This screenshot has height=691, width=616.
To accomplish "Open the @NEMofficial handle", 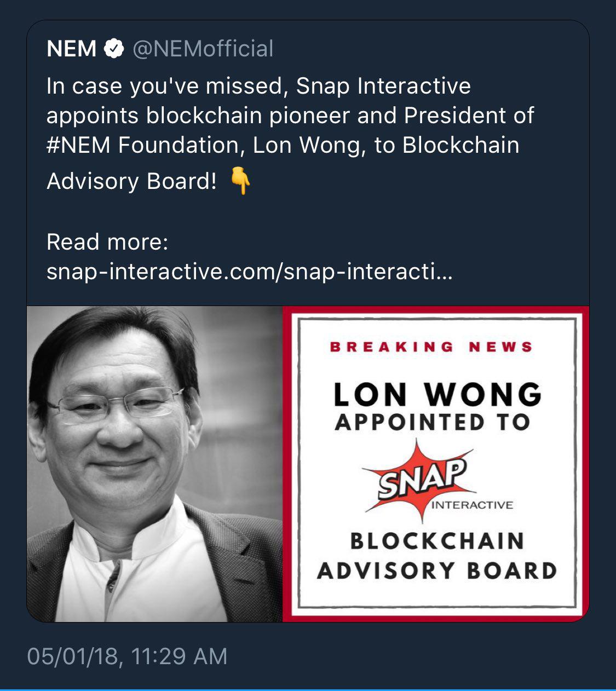I will tap(203, 49).
